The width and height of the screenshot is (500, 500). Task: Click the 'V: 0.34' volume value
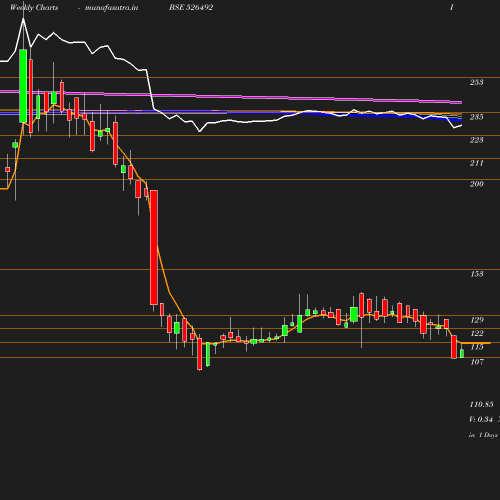point(481,419)
